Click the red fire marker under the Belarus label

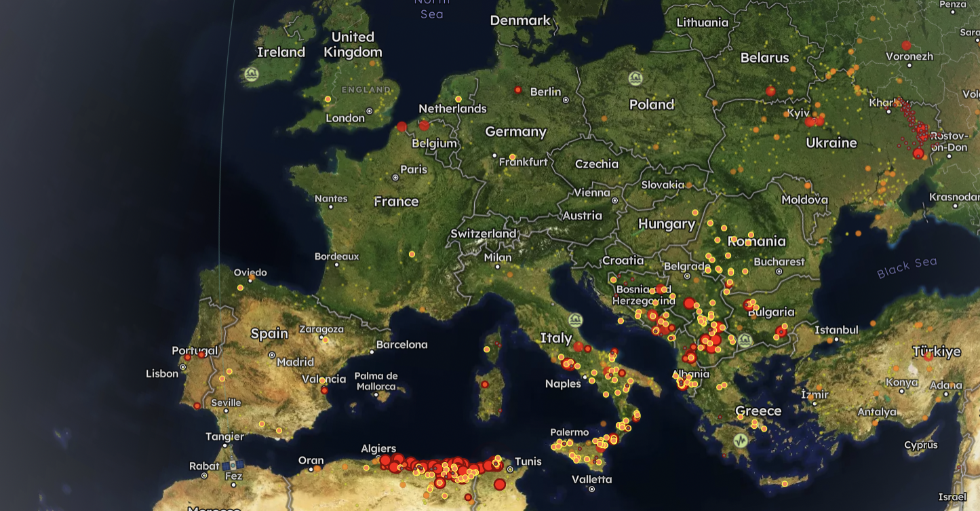tap(770, 91)
